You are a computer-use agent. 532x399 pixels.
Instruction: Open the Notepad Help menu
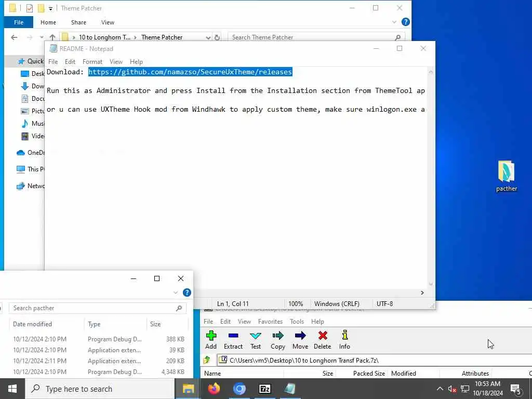click(136, 62)
